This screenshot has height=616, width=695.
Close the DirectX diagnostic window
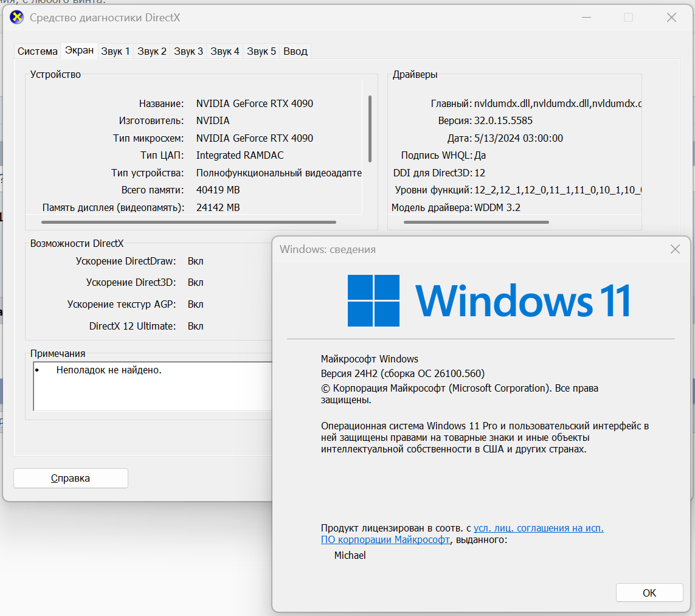click(671, 17)
